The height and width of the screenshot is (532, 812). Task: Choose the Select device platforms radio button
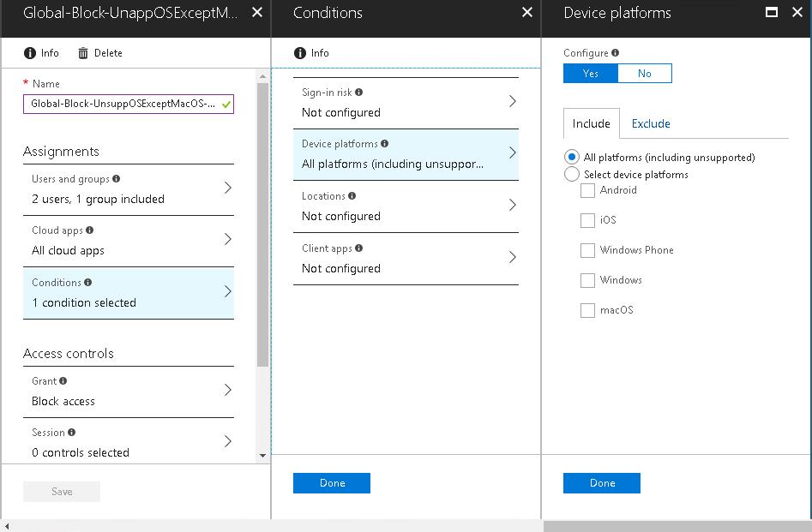tap(572, 174)
